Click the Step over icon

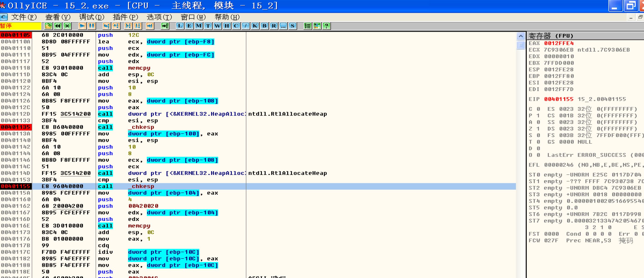pyautogui.click(x=116, y=26)
